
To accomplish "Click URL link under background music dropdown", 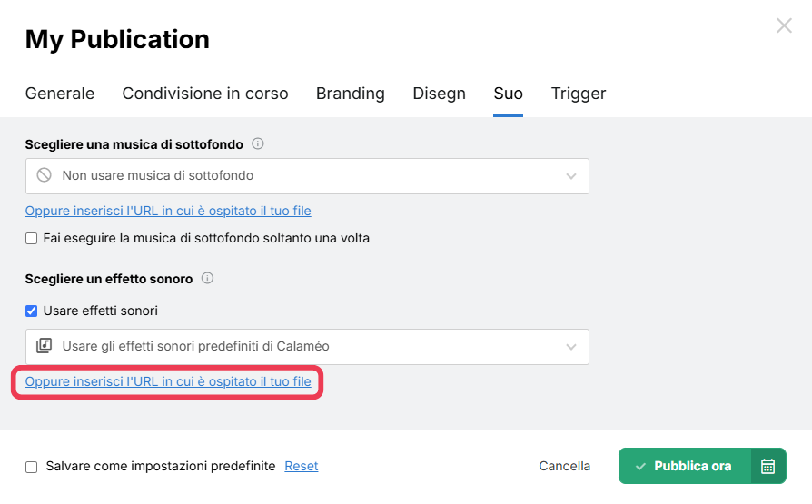I will pyautogui.click(x=168, y=212).
